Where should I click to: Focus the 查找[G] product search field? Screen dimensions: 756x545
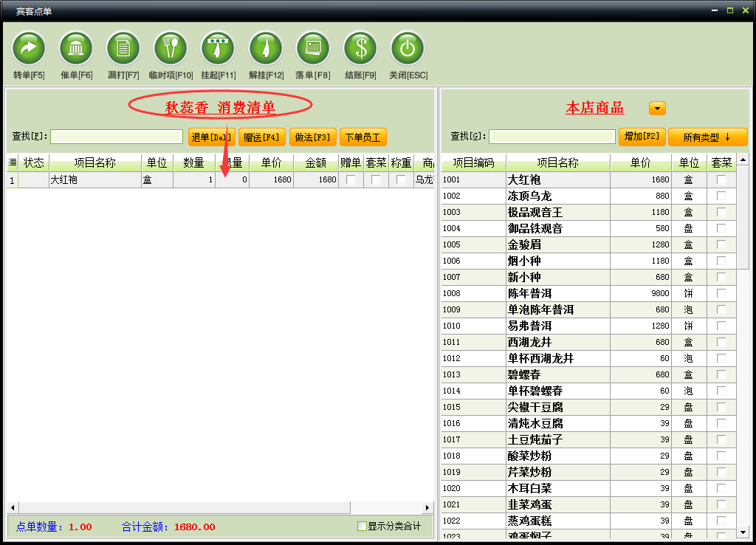click(552, 137)
